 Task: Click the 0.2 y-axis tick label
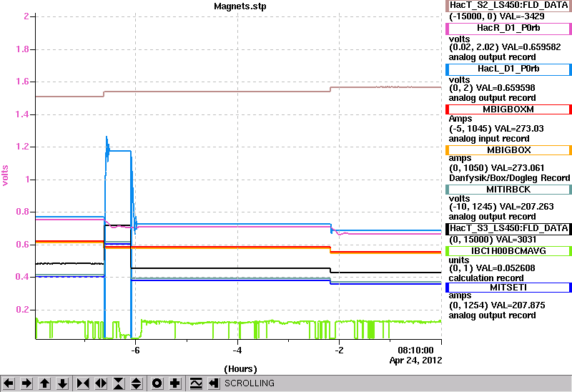(22, 310)
